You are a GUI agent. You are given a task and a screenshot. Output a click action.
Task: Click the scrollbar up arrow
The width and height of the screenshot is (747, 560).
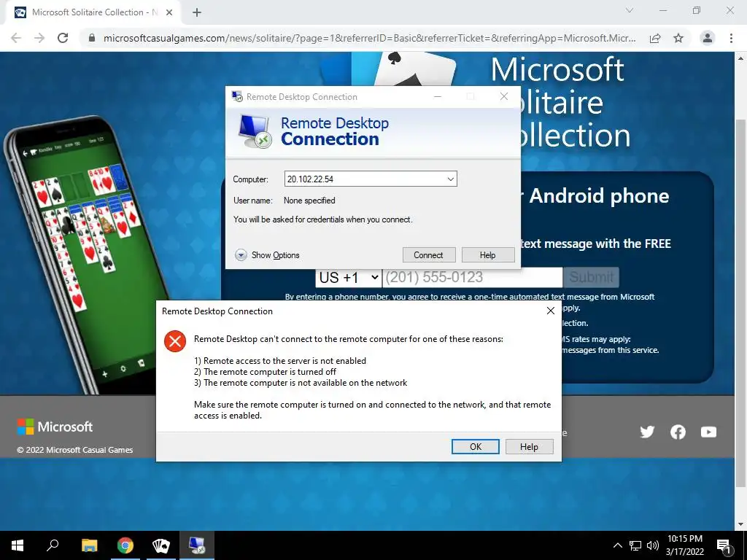pyautogui.click(x=741, y=58)
